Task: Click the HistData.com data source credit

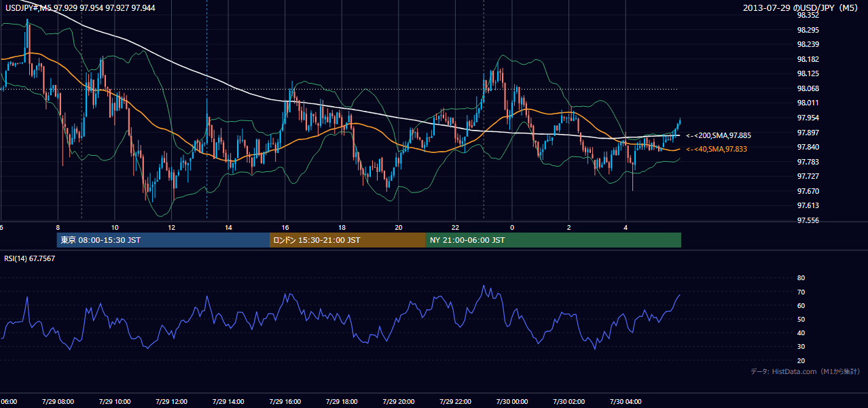Action: 806,371
